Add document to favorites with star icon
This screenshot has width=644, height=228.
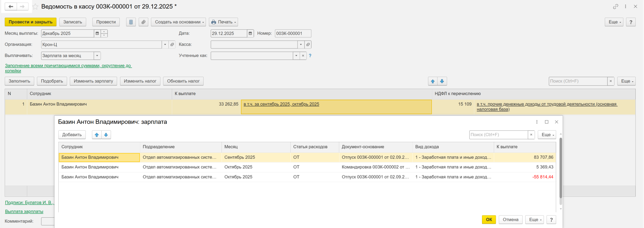pyautogui.click(x=35, y=7)
